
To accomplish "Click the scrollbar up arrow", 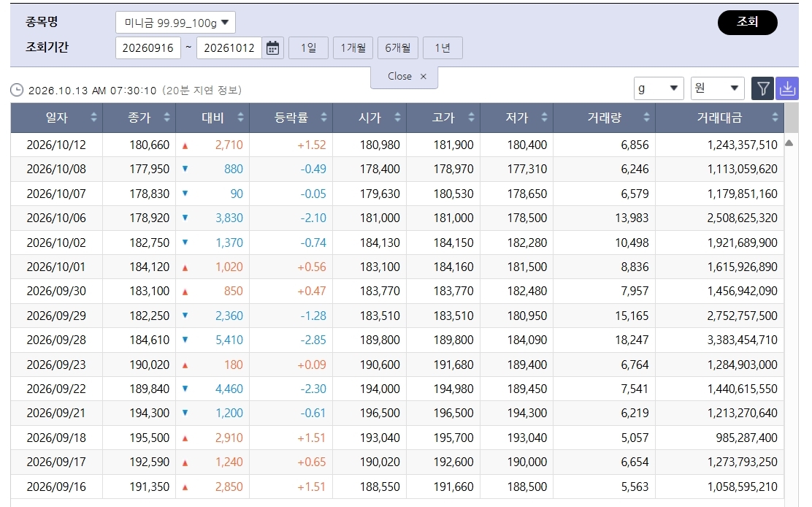I will 789,143.
